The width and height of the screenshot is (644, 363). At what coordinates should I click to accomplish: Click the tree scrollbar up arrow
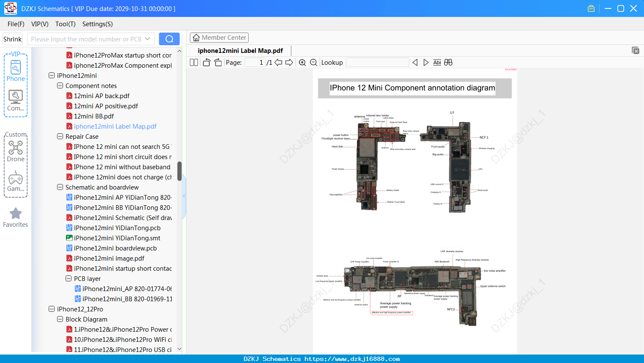tap(179, 51)
